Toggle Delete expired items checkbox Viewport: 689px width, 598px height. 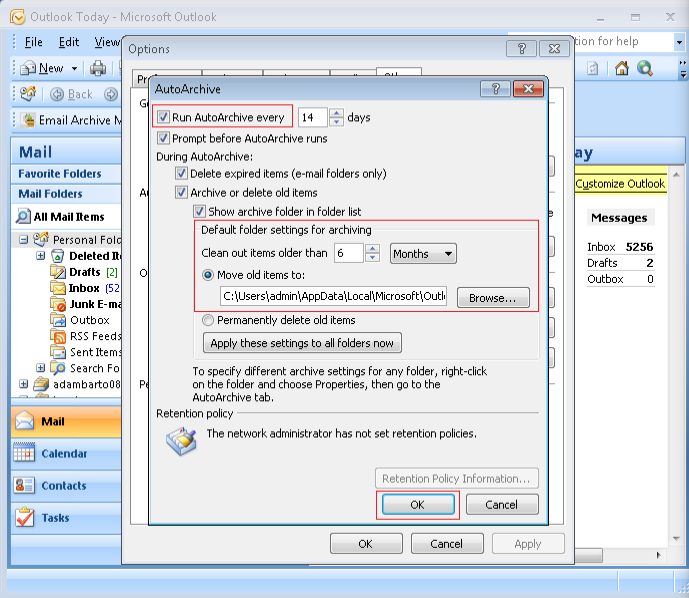coord(181,173)
